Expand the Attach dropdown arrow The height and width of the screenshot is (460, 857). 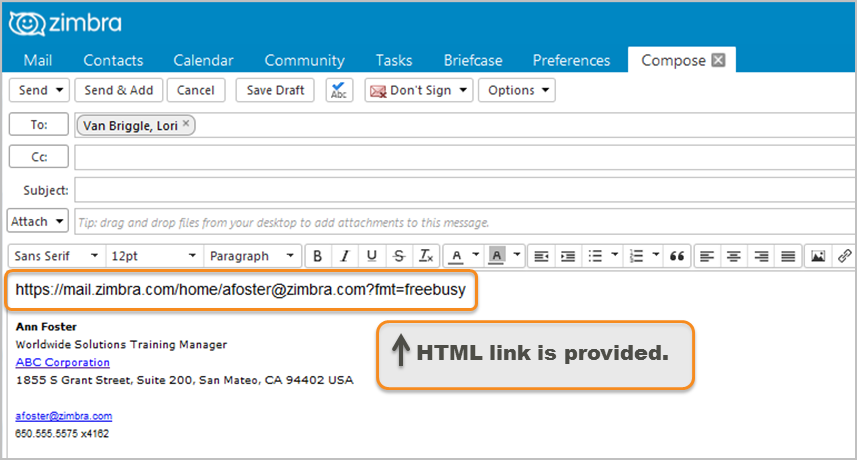[59, 221]
